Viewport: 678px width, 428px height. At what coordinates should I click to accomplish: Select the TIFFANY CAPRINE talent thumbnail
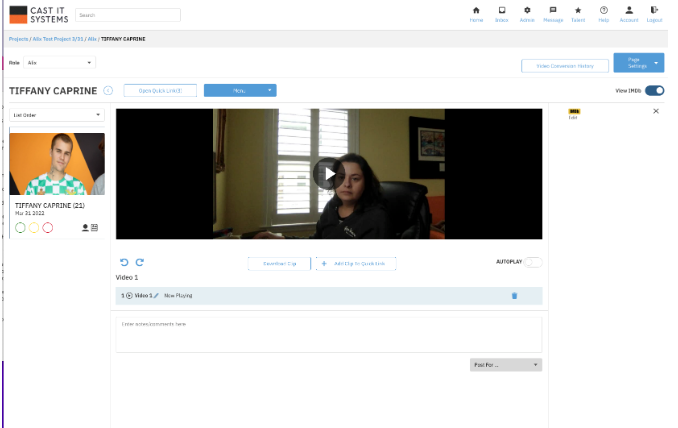coord(57,164)
